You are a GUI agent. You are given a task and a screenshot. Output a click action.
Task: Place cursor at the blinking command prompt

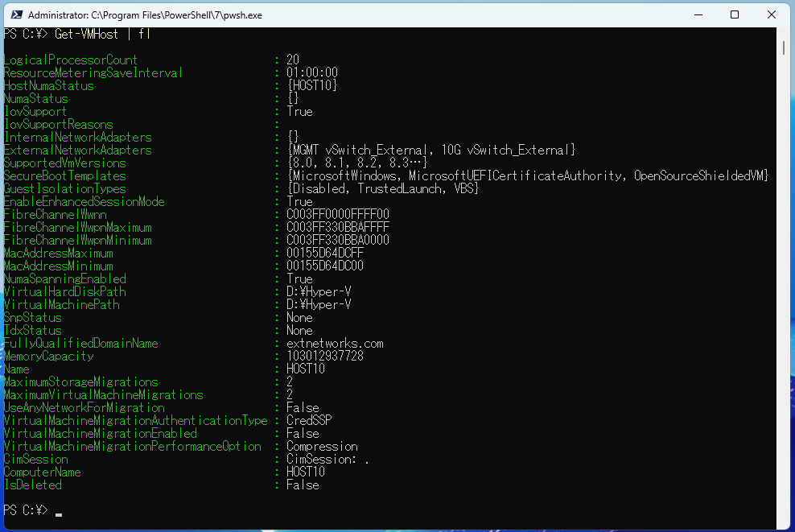point(57,510)
